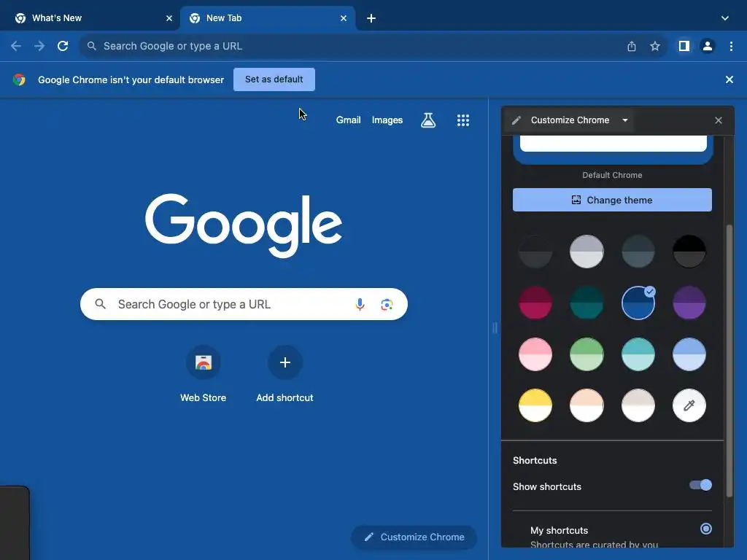
Task: Click Customize Chrome button at page bottom
Action: coord(414,537)
